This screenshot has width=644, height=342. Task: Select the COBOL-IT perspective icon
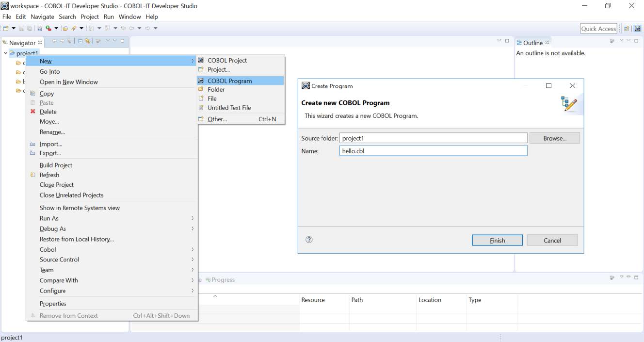[x=637, y=29]
